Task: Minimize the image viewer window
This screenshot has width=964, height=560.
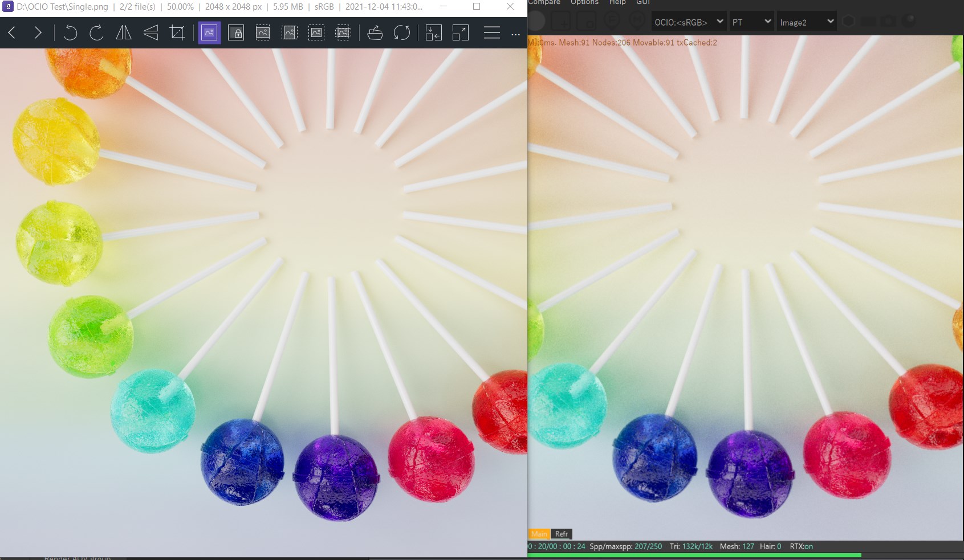Action: 444,7
